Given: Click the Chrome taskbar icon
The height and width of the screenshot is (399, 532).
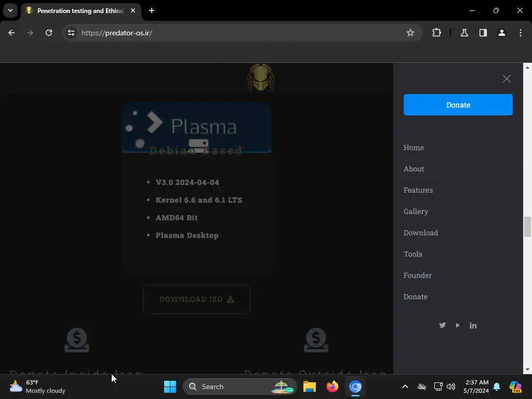Looking at the screenshot, I should click(x=355, y=387).
